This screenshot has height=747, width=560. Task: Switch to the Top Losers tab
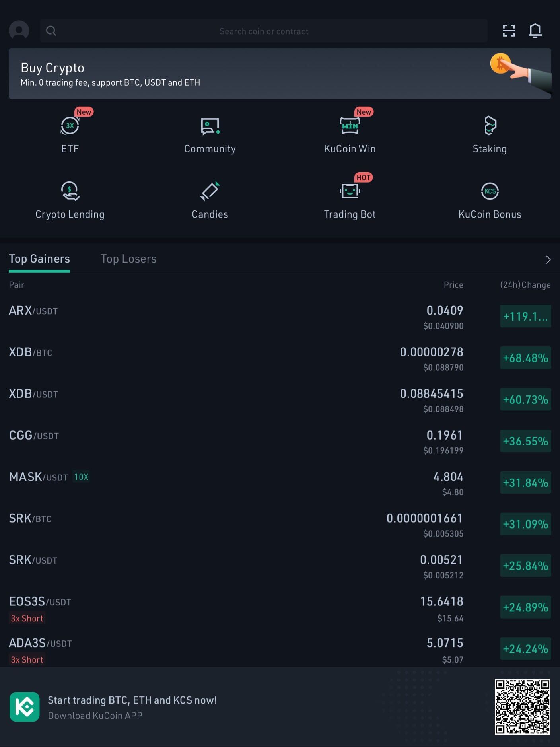[128, 259]
